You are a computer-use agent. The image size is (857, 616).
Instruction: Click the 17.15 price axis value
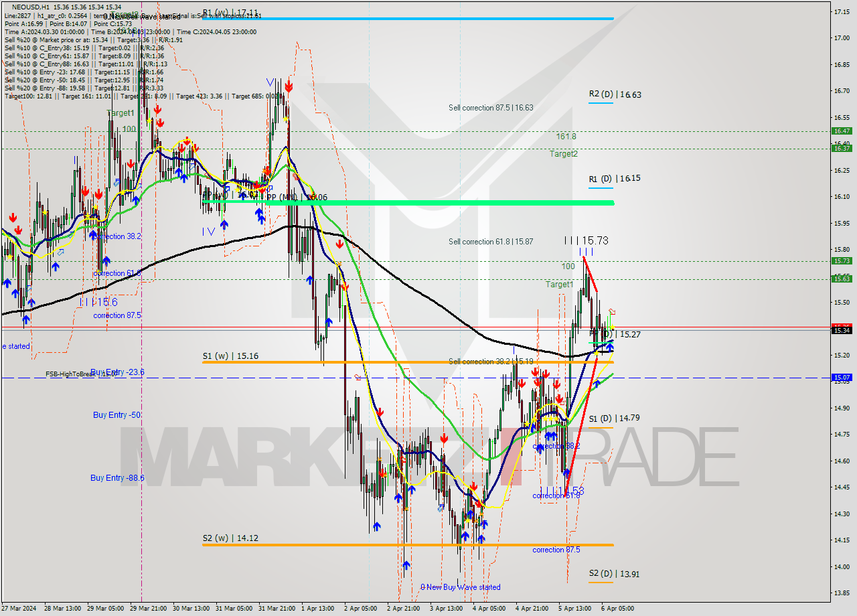[x=841, y=12]
